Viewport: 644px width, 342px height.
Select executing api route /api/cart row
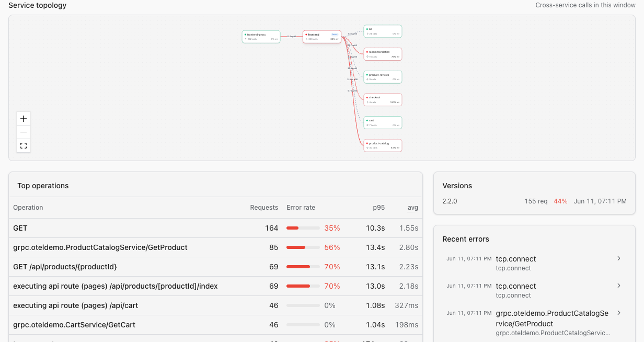(x=215, y=305)
